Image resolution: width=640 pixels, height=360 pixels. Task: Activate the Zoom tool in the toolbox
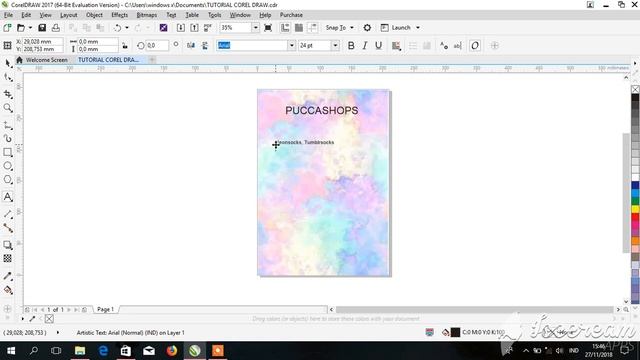(8, 108)
